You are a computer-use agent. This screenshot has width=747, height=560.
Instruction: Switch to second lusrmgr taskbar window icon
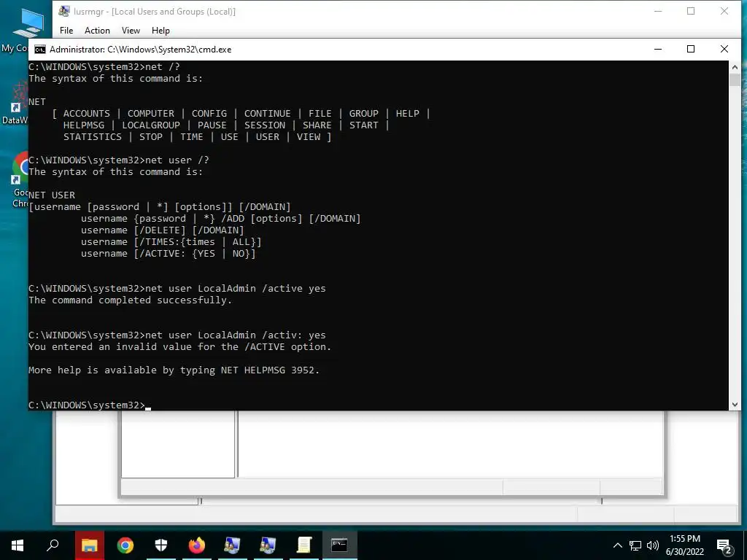pos(268,545)
